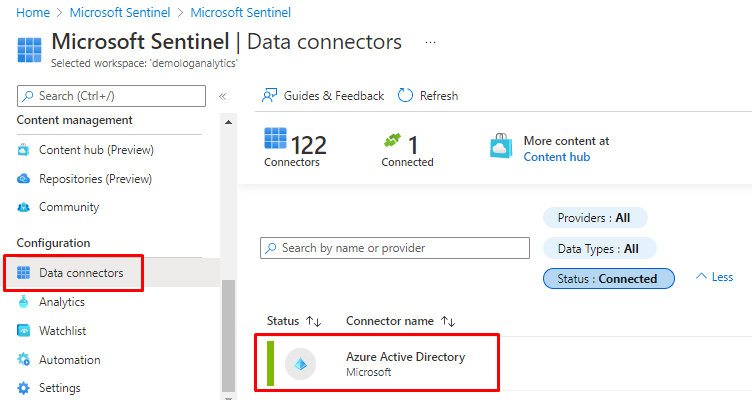Image resolution: width=752 pixels, height=400 pixels.
Task: Click the Community people icon
Action: click(24, 207)
